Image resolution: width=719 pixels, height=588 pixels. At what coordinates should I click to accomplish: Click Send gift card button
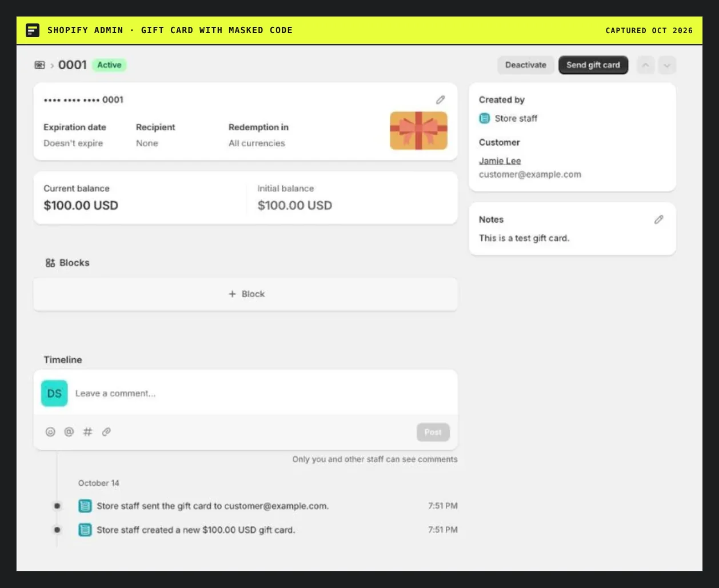click(x=593, y=65)
